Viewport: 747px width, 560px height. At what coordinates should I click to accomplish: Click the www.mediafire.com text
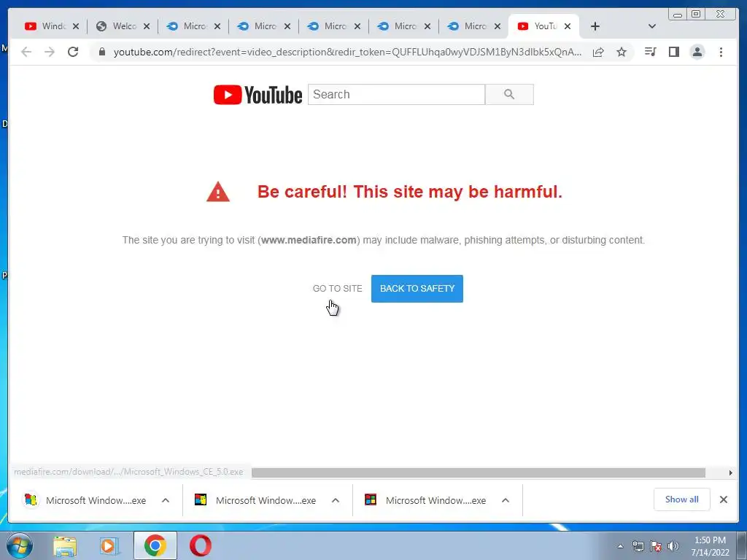[309, 240]
